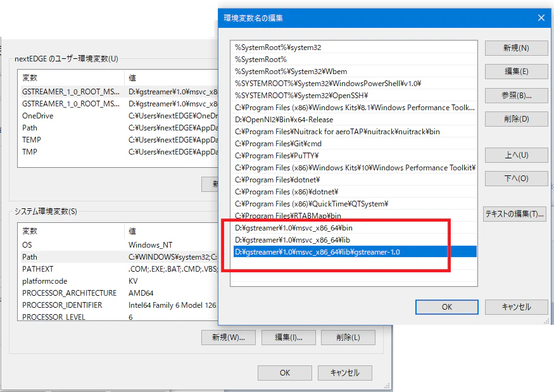The width and height of the screenshot is (554, 392).
Task: Select the PATHEXT system variable row
Action: pos(120,269)
